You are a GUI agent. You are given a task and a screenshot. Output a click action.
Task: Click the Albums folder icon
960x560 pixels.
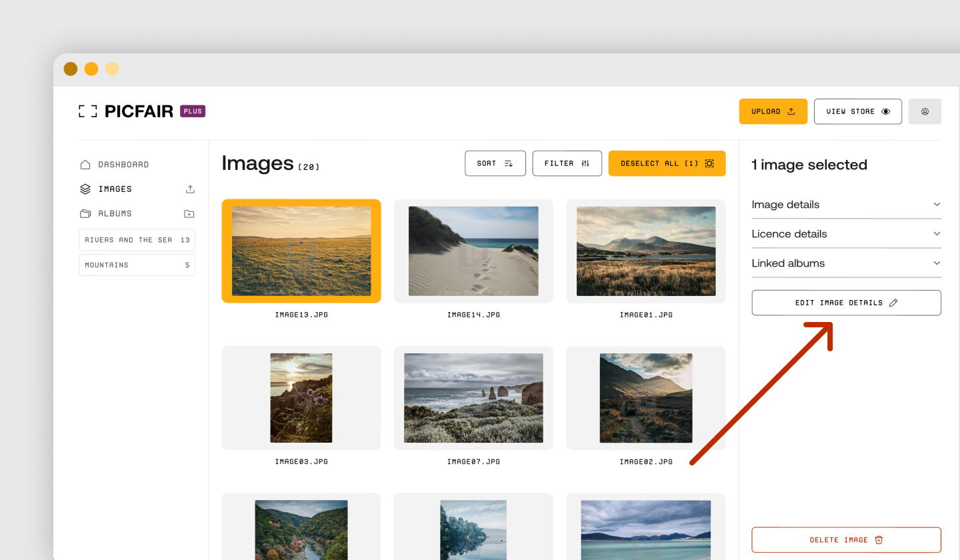pos(85,214)
